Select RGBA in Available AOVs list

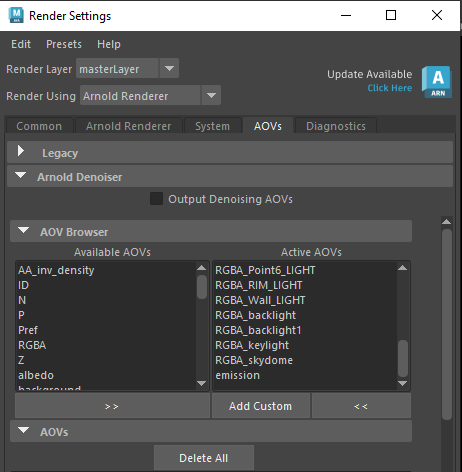pos(32,345)
